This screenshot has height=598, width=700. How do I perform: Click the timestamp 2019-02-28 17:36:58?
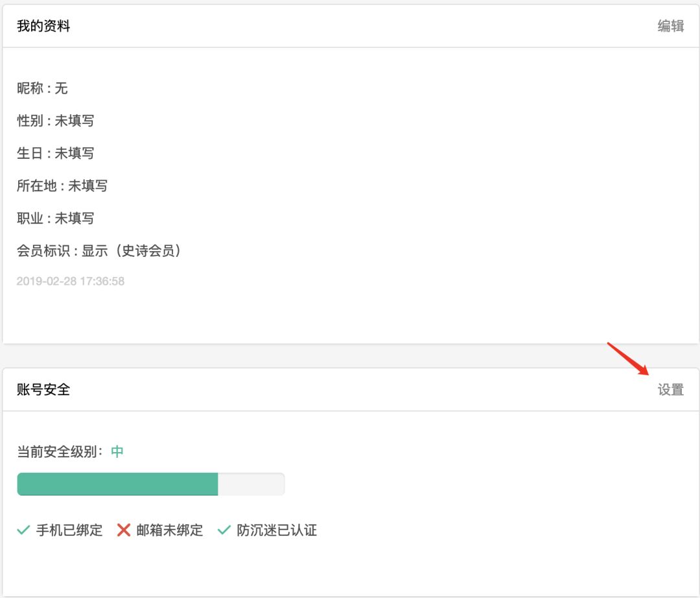point(71,281)
